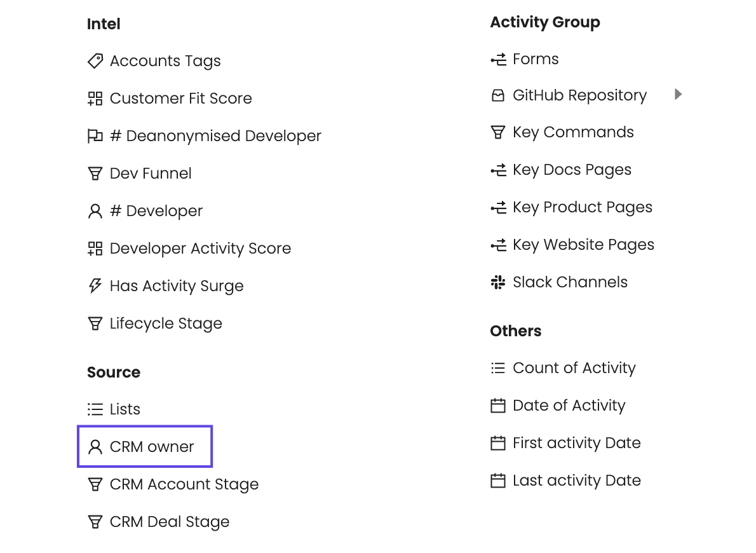Select Key Commands activity group
Viewport: 756px width, 553px height.
(x=573, y=132)
